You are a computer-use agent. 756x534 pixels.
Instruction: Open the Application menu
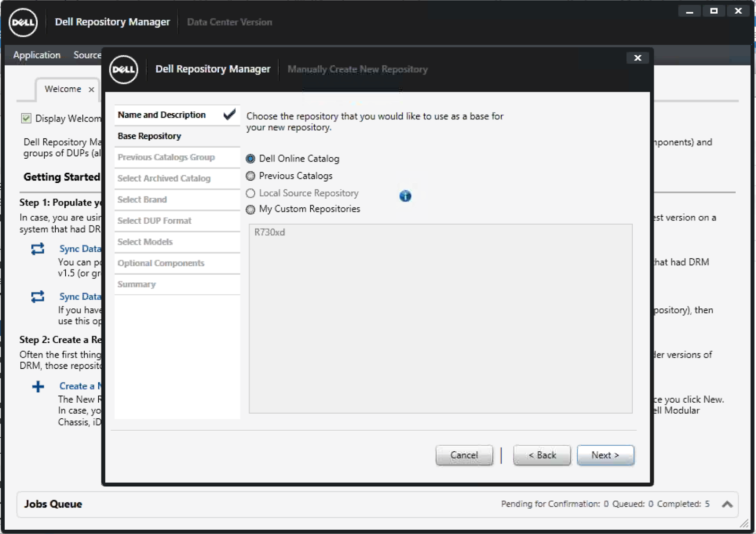tap(37, 55)
